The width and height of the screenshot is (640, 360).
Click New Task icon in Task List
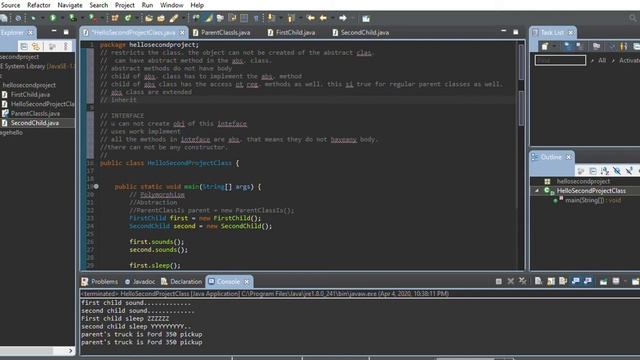[x=544, y=47]
